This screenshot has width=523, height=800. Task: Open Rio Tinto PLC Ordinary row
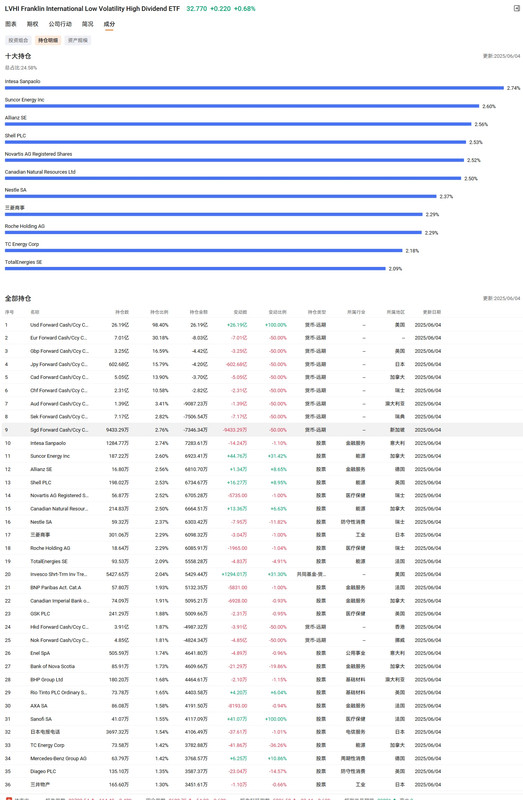(x=261, y=693)
